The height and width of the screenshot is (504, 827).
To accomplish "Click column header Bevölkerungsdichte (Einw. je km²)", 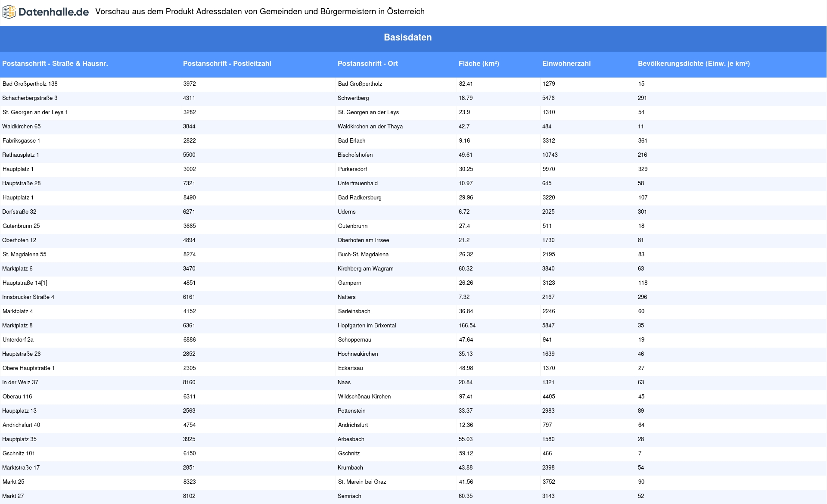I will point(694,64).
